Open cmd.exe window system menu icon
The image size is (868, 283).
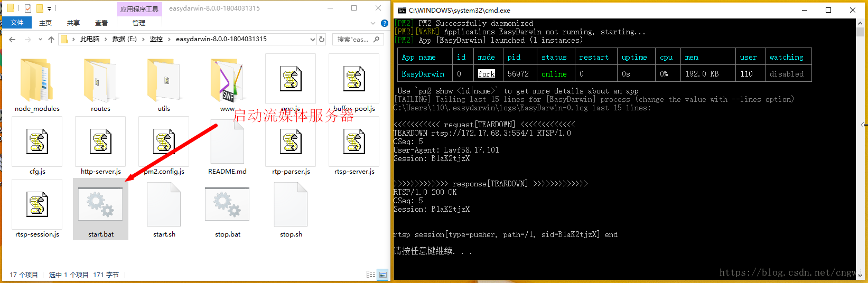pos(402,10)
